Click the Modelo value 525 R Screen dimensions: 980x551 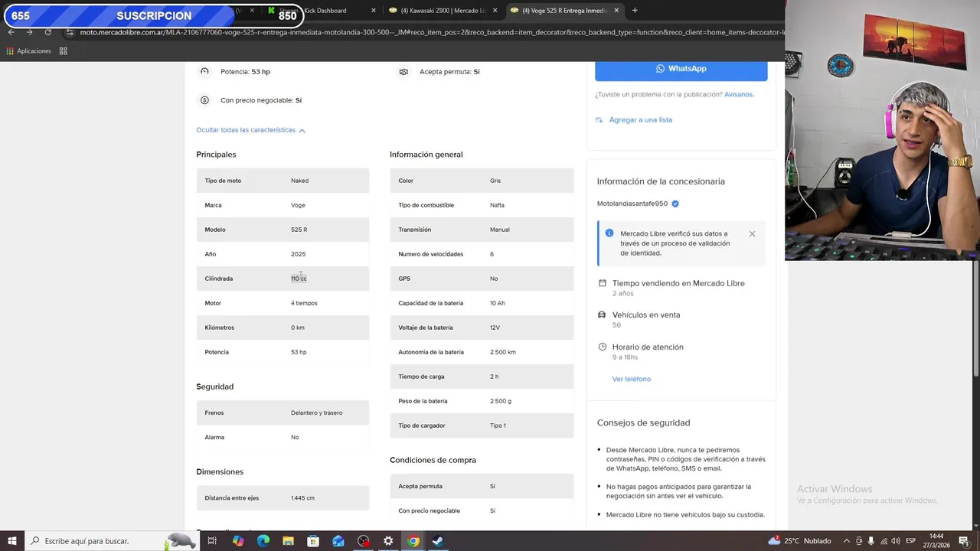(299, 230)
